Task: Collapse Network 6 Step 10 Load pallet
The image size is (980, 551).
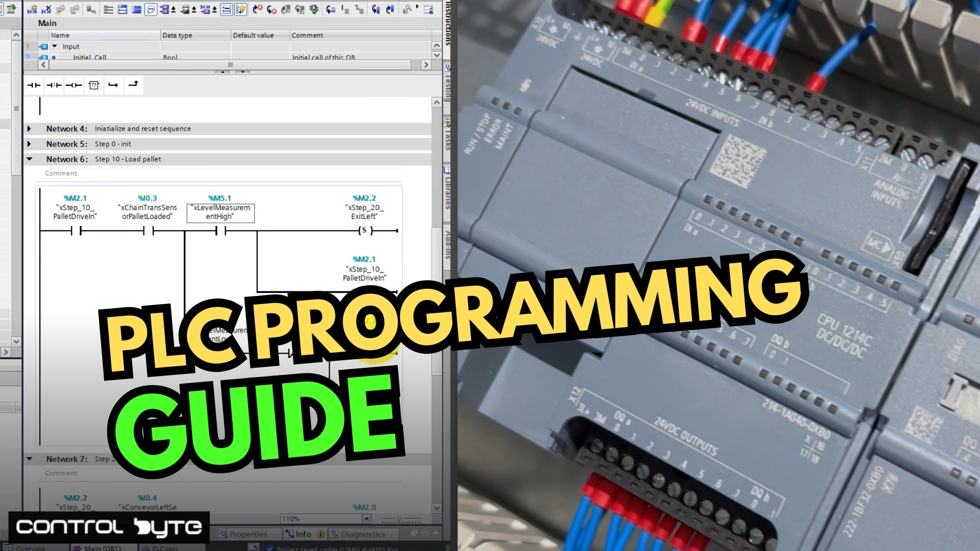Action: (29, 159)
